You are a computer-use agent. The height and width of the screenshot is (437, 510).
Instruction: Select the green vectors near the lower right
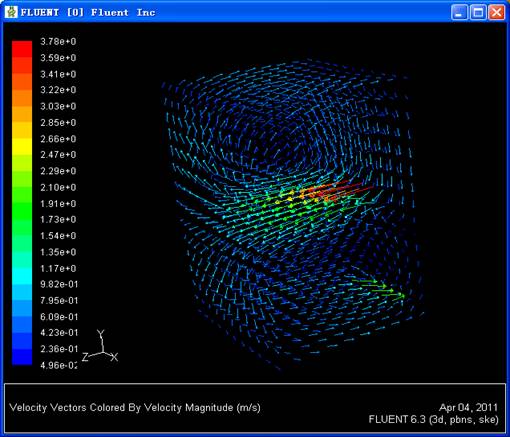click(x=380, y=289)
